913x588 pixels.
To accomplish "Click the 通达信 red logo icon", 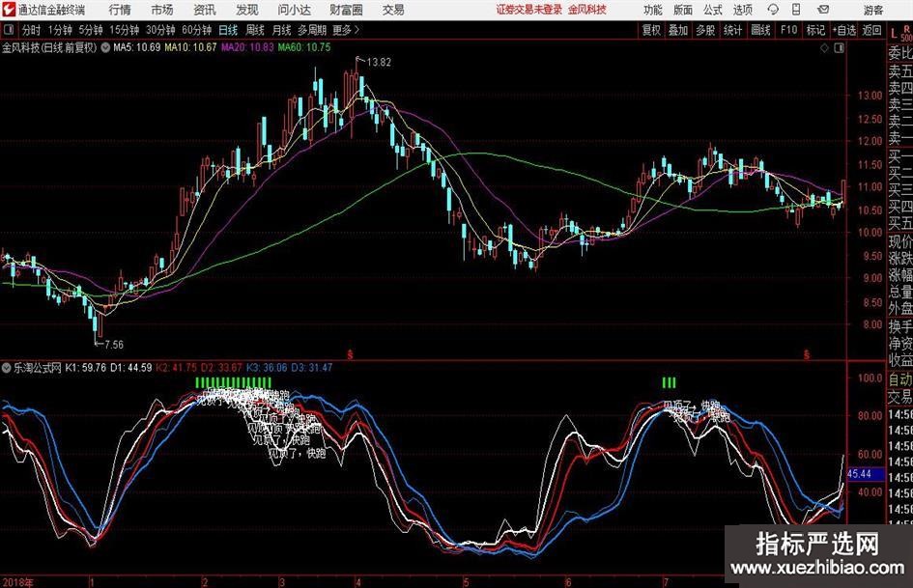I will (8, 10).
